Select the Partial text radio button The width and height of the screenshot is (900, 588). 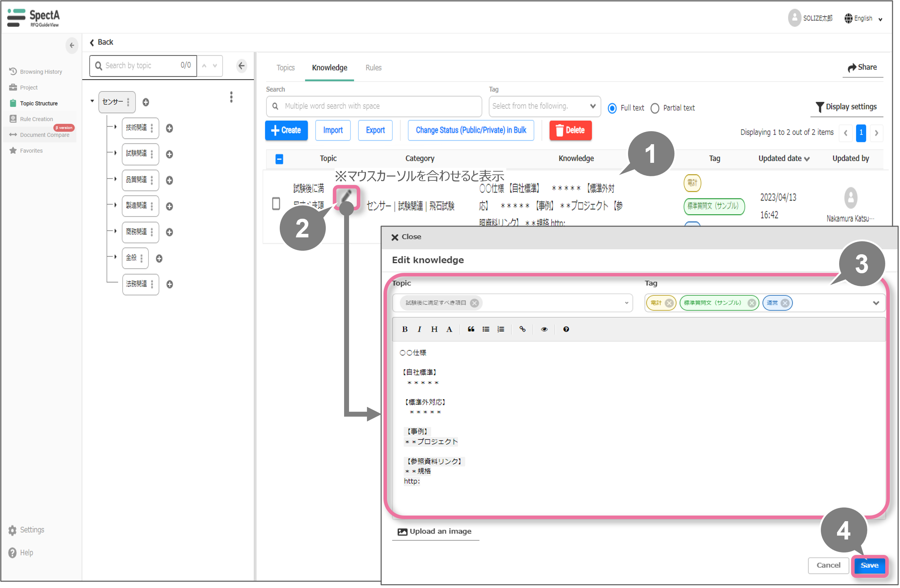(655, 108)
